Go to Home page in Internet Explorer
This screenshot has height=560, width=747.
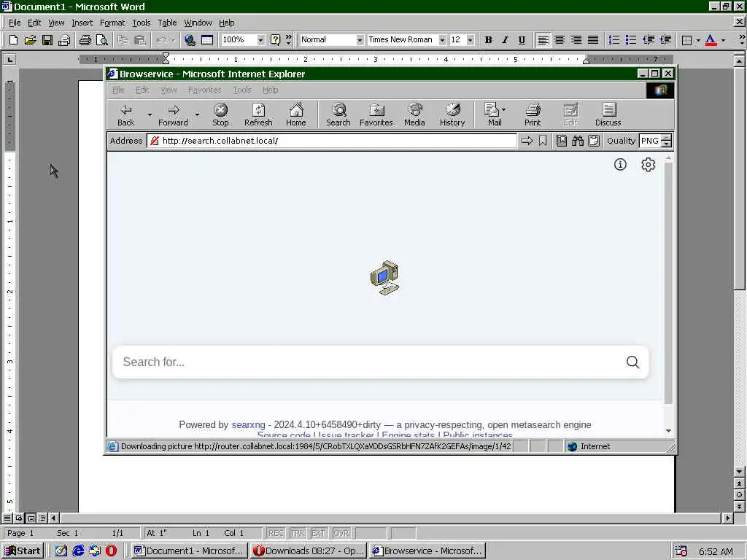[x=296, y=115]
